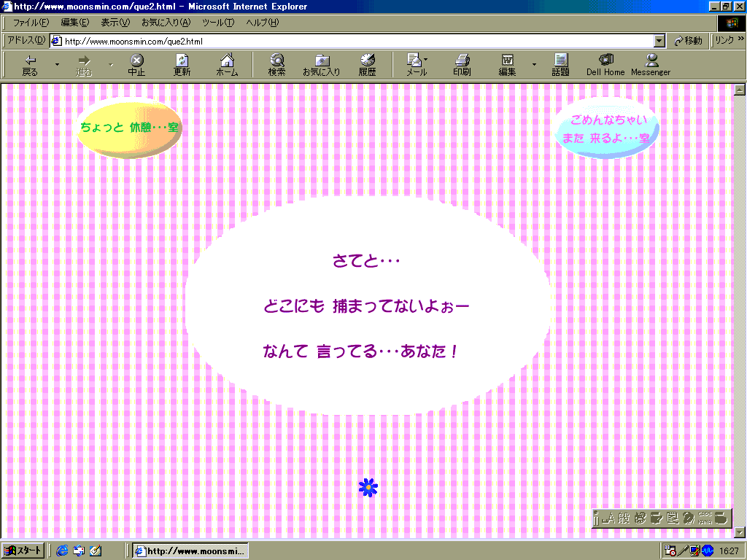Image resolution: width=747 pixels, height=560 pixels.
Task: Expand the address bar dropdown arrow
Action: click(659, 42)
